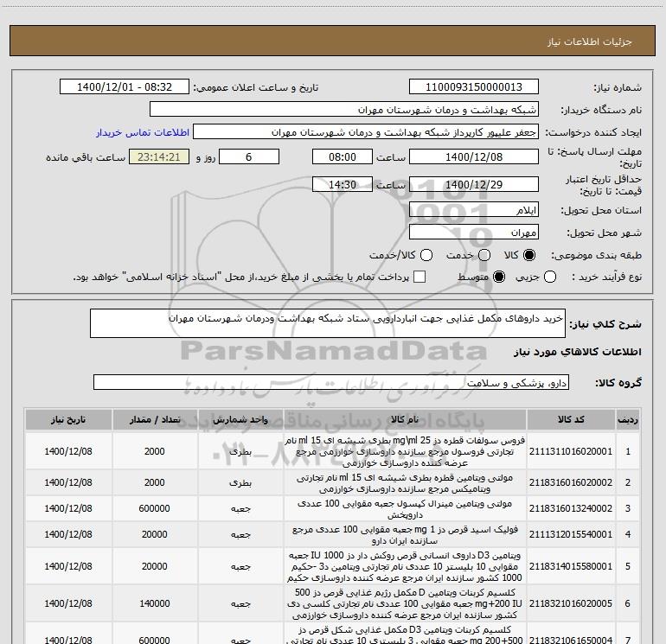Choose the متوسط purchase process option

[x=499, y=277]
